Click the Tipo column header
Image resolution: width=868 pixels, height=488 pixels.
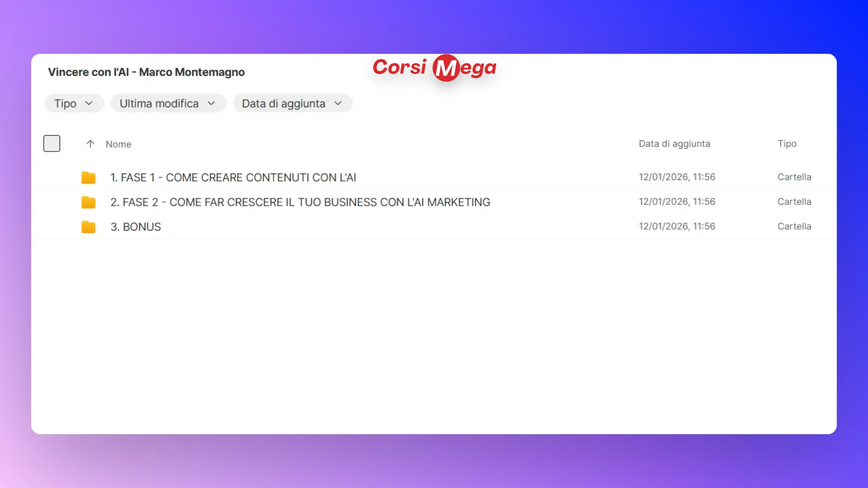click(787, 144)
